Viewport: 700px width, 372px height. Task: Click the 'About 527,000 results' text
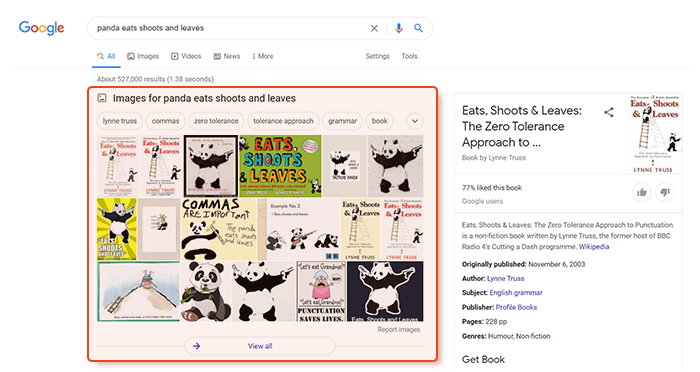tap(155, 79)
